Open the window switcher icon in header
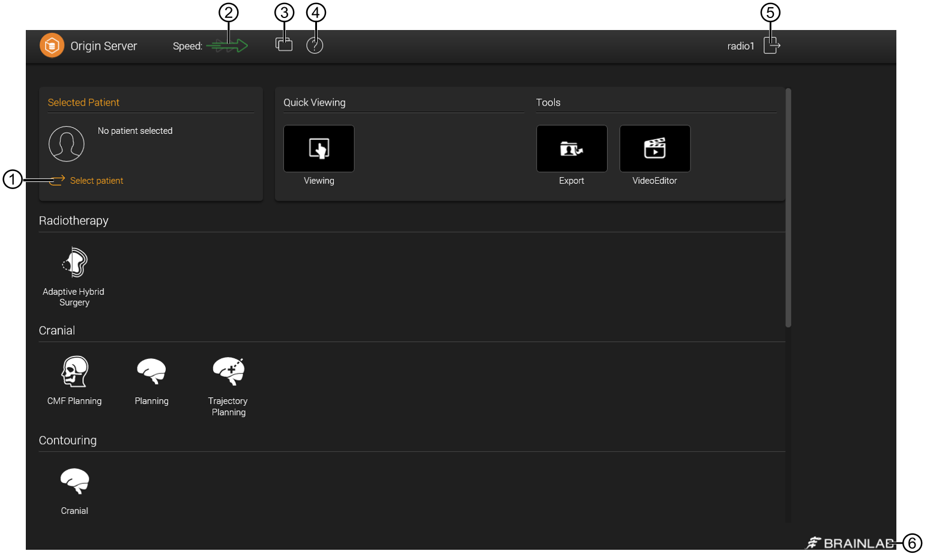Viewport: 936px width, 560px height. pos(284,44)
